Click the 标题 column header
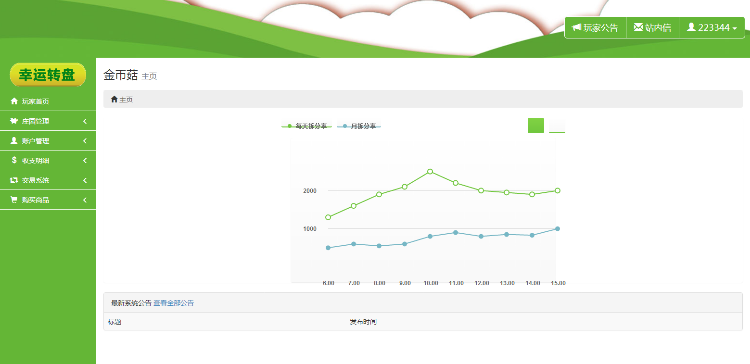This screenshot has height=364, width=750. (x=114, y=322)
